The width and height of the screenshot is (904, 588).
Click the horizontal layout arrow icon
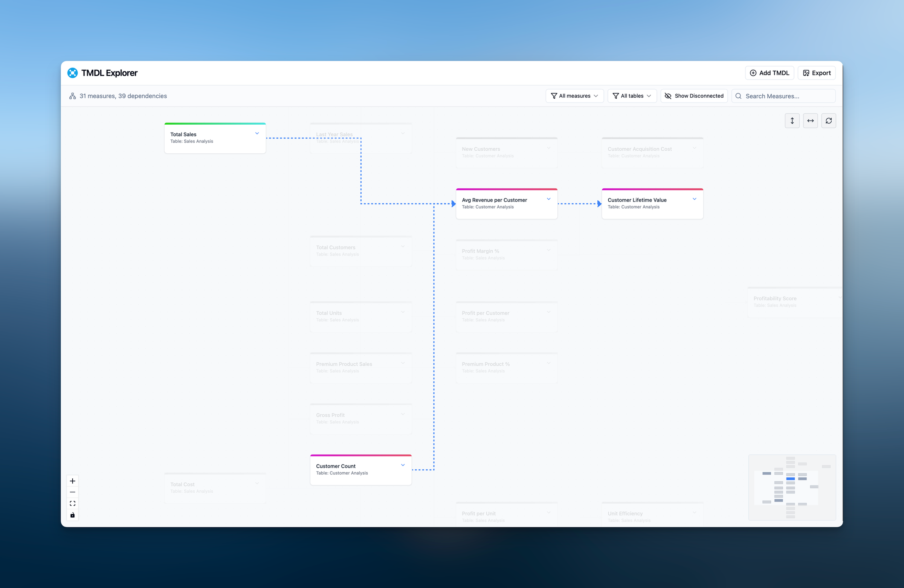[810, 121]
